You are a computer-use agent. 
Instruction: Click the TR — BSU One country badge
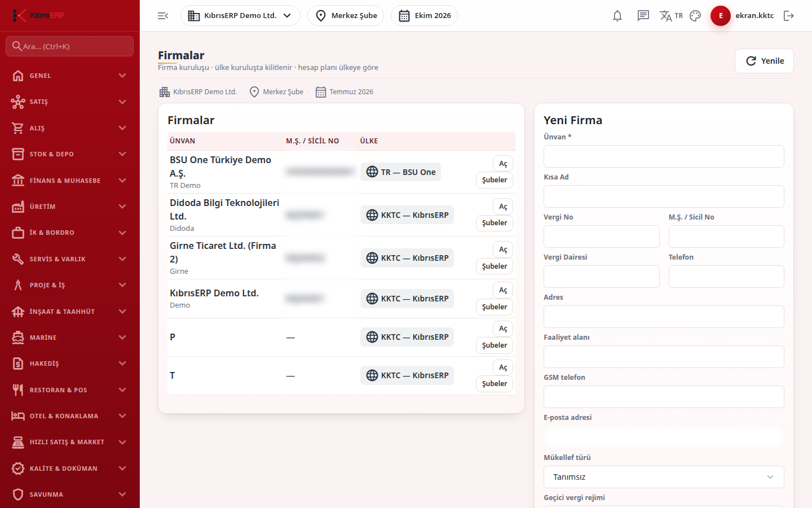(400, 172)
